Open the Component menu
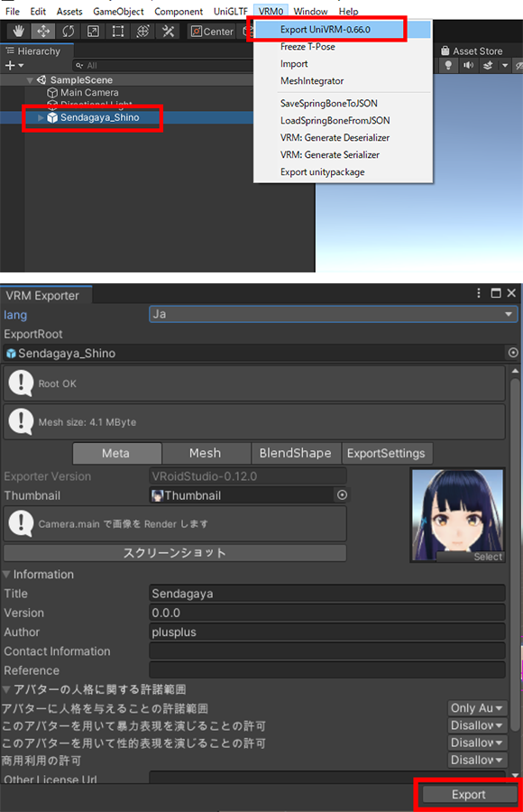This screenshot has height=812, width=523. pos(179,12)
